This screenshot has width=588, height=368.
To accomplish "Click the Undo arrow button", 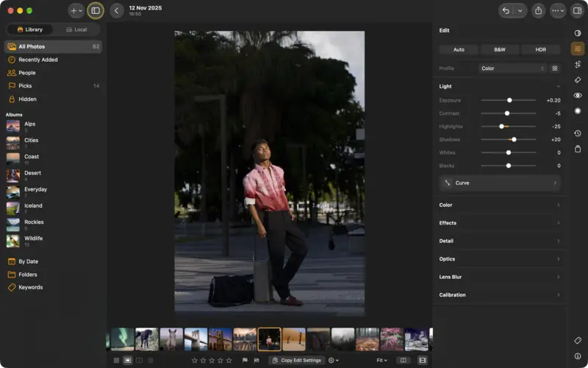I will (506, 10).
